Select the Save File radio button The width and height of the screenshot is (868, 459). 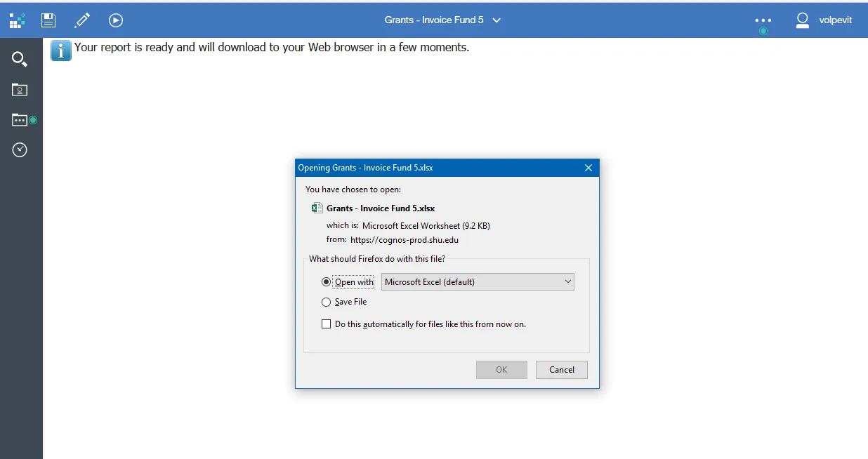point(326,302)
